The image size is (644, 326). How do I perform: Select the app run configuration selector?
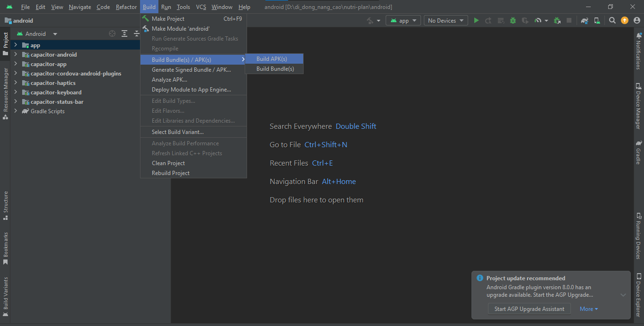pyautogui.click(x=403, y=20)
